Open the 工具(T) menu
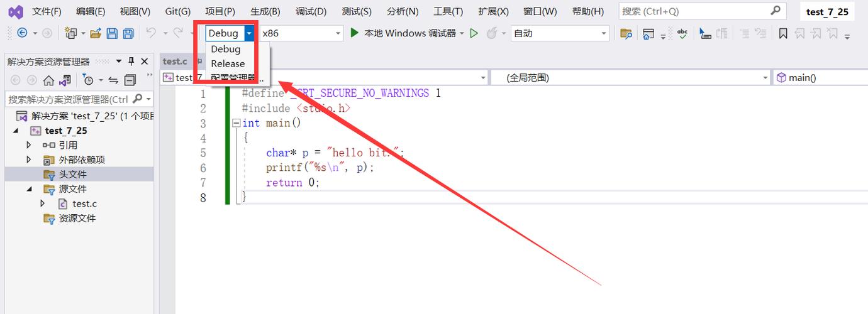The height and width of the screenshot is (314, 868). coord(448,11)
